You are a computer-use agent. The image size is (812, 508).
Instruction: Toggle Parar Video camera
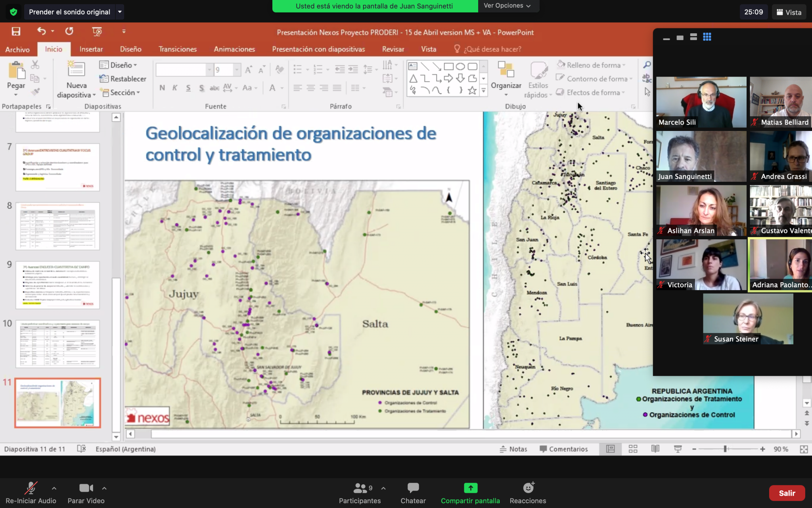point(86,488)
